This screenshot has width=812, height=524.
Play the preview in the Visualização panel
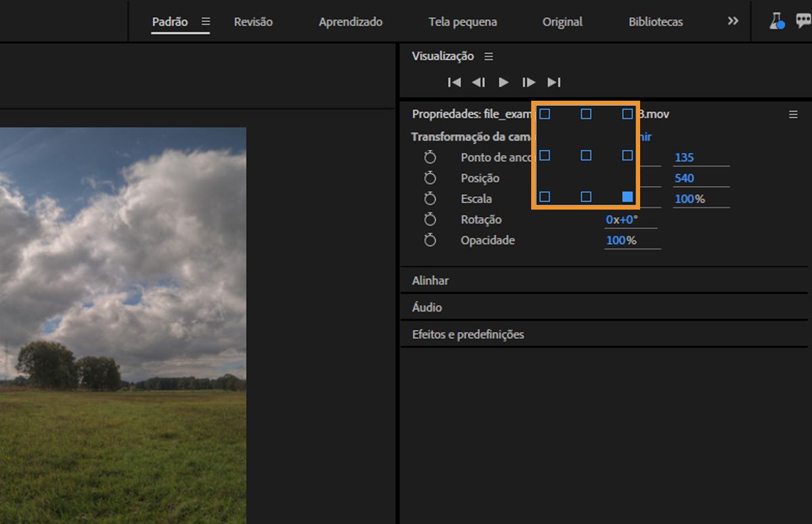click(503, 82)
